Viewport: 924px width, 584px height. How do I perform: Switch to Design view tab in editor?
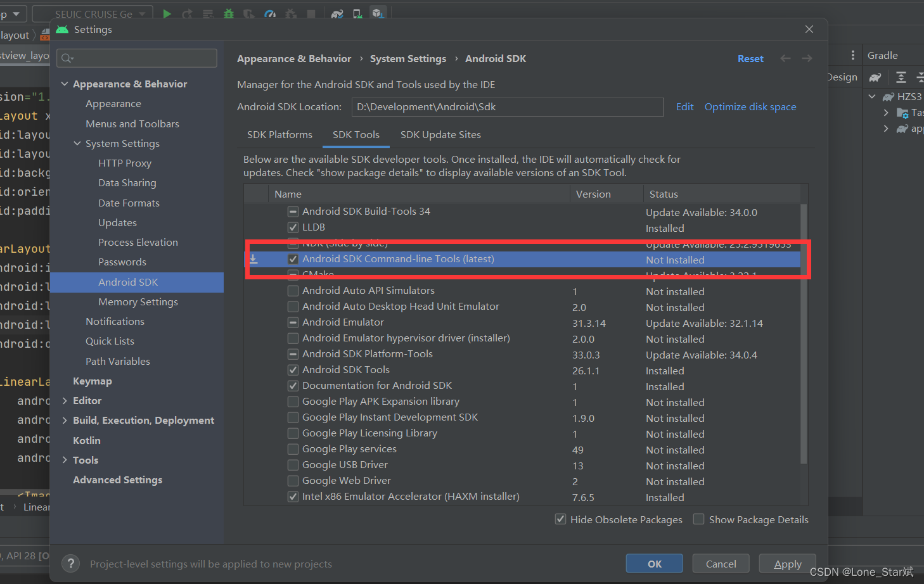coord(842,77)
